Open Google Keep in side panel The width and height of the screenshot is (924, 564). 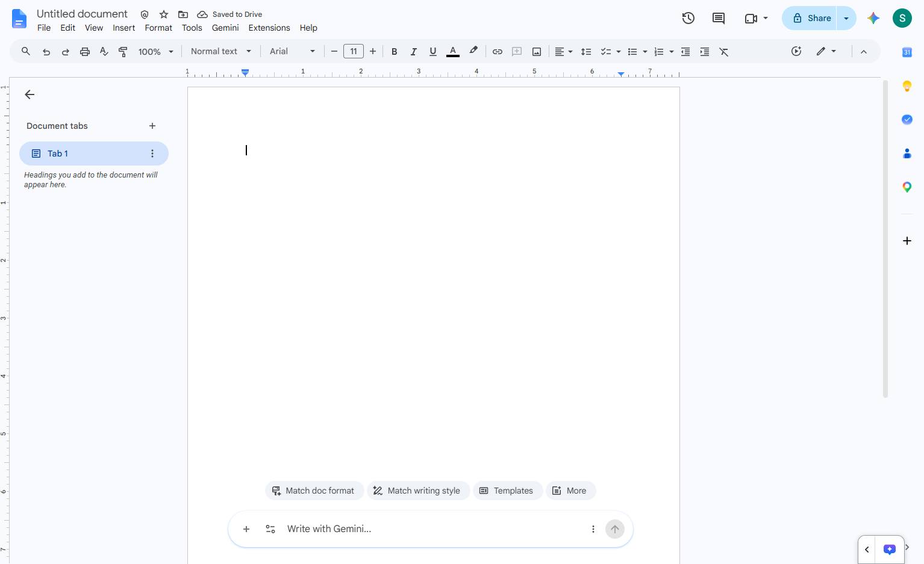907,86
